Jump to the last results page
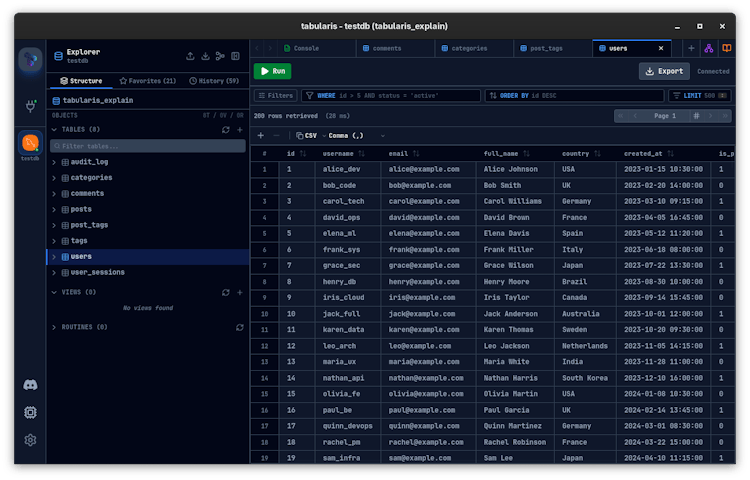 click(725, 116)
